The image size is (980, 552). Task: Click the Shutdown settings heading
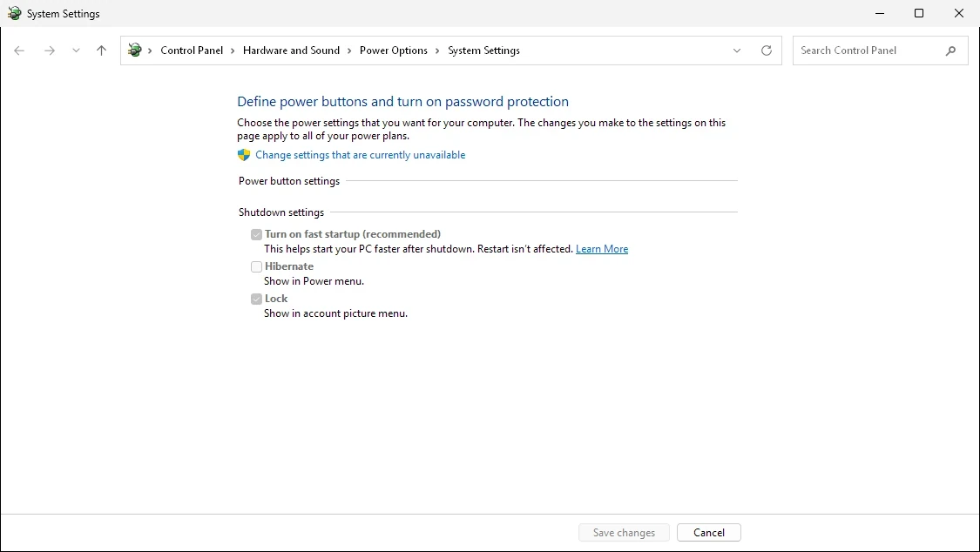tap(281, 212)
